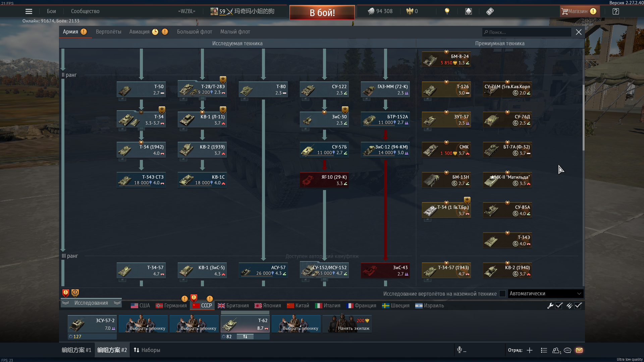The image size is (644, 362).
Task: Click the red shield warning badge
Action: pyautogui.click(x=66, y=293)
